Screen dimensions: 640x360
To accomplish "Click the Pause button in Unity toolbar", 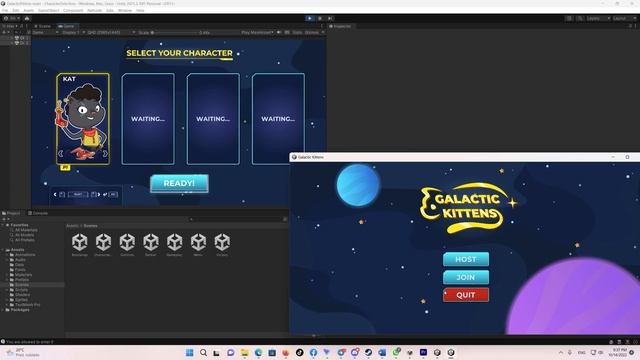I will [320, 18].
